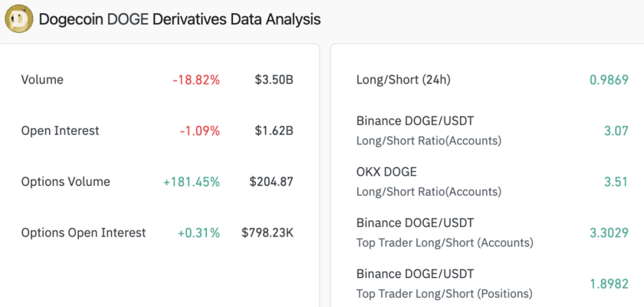Open the Options Volume row label
This screenshot has height=307, width=644.
pyautogui.click(x=65, y=182)
